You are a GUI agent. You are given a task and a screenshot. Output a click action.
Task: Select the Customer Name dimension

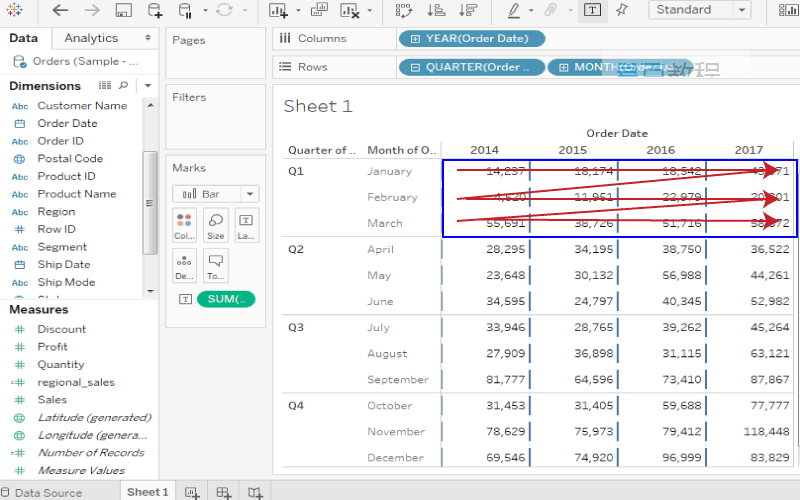tap(82, 106)
